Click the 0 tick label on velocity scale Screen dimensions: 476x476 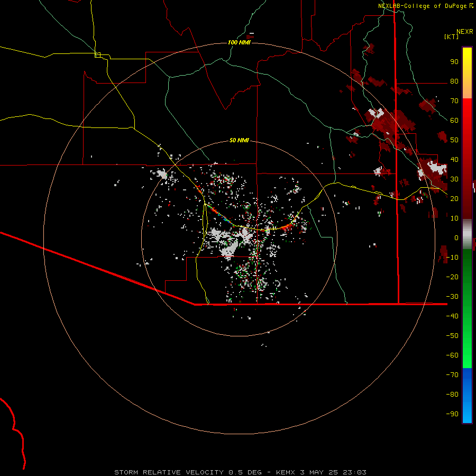click(456, 237)
